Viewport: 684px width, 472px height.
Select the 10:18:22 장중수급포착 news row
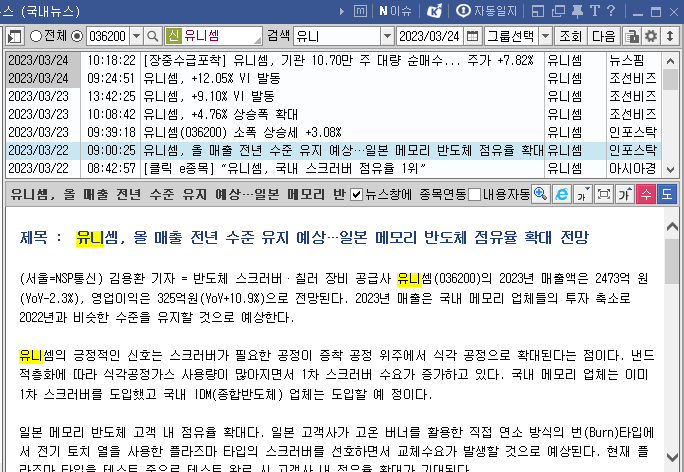pyautogui.click(x=333, y=61)
